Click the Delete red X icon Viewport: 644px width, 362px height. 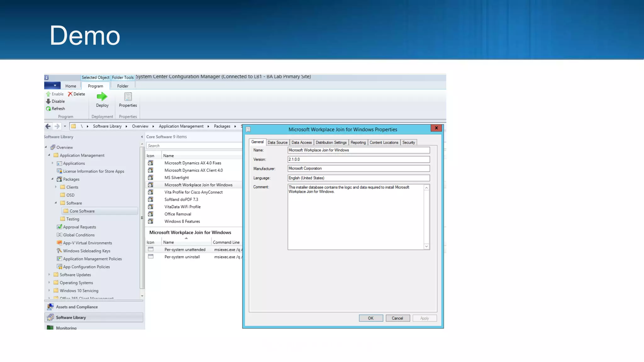[x=70, y=94]
